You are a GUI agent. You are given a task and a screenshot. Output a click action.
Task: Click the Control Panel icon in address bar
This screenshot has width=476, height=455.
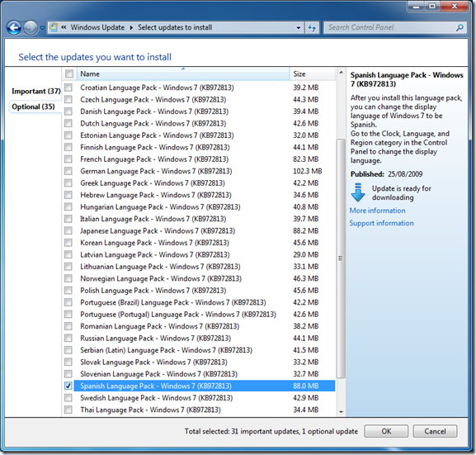pos(54,27)
